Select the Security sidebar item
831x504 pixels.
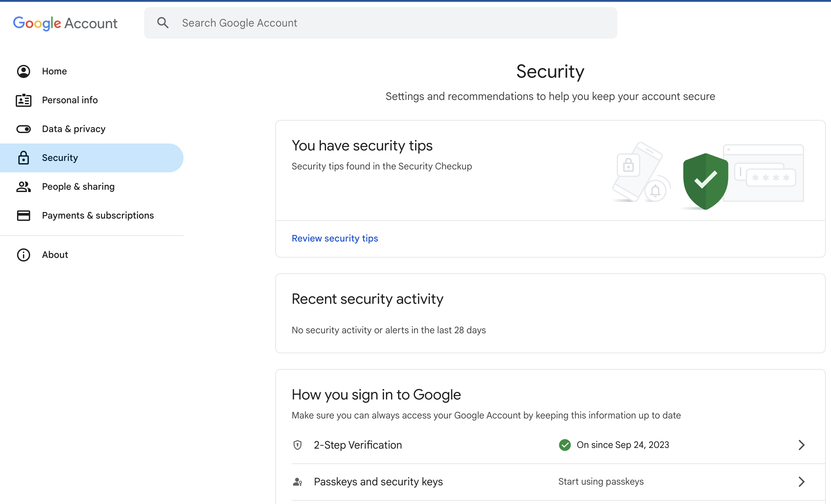[92, 158]
